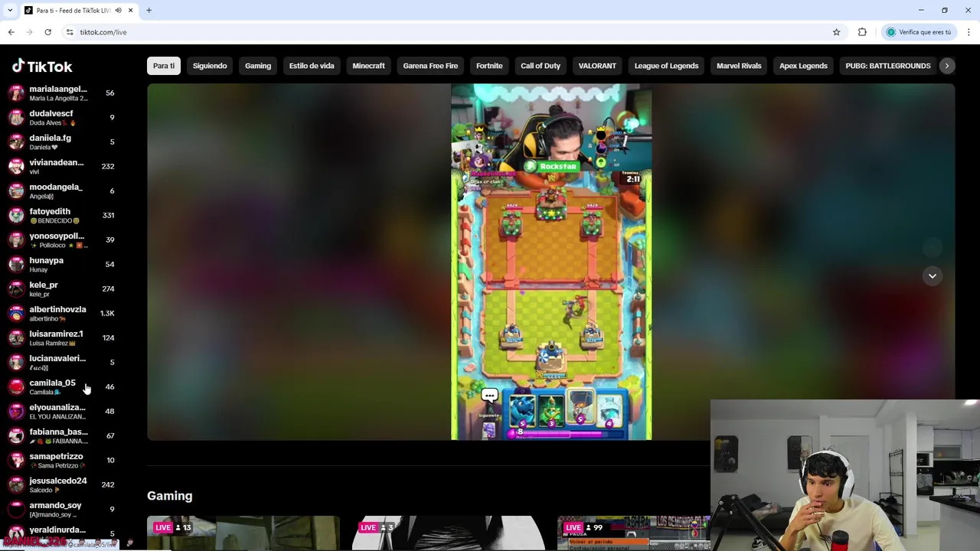
Task: Open new browser tab
Action: [149, 10]
